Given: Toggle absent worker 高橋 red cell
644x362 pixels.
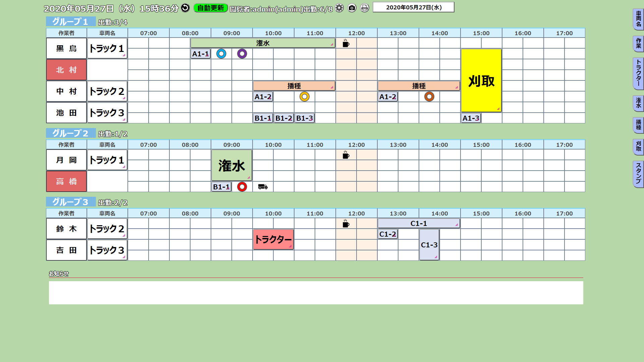Looking at the screenshot, I should click(x=66, y=181).
